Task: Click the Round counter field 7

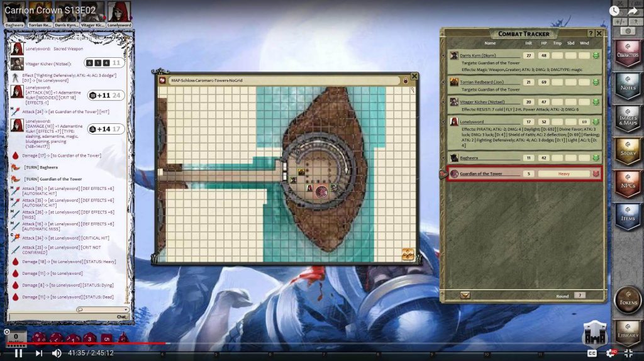Action: point(579,296)
